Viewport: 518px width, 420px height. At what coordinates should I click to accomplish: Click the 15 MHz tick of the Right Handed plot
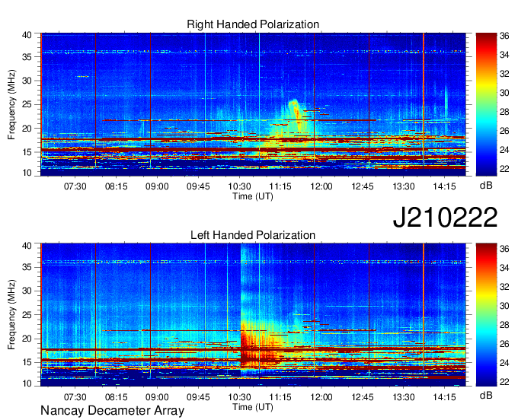[x=27, y=152]
